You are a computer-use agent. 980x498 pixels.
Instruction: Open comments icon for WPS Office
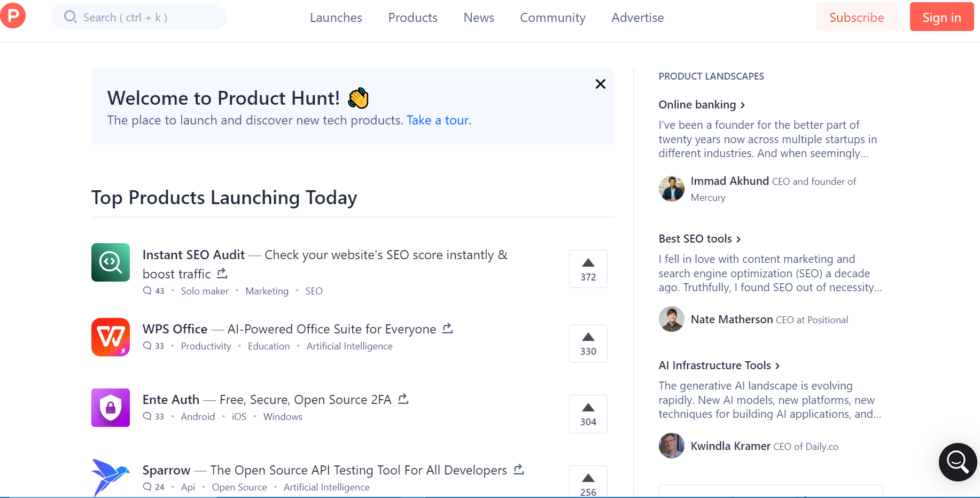point(147,346)
